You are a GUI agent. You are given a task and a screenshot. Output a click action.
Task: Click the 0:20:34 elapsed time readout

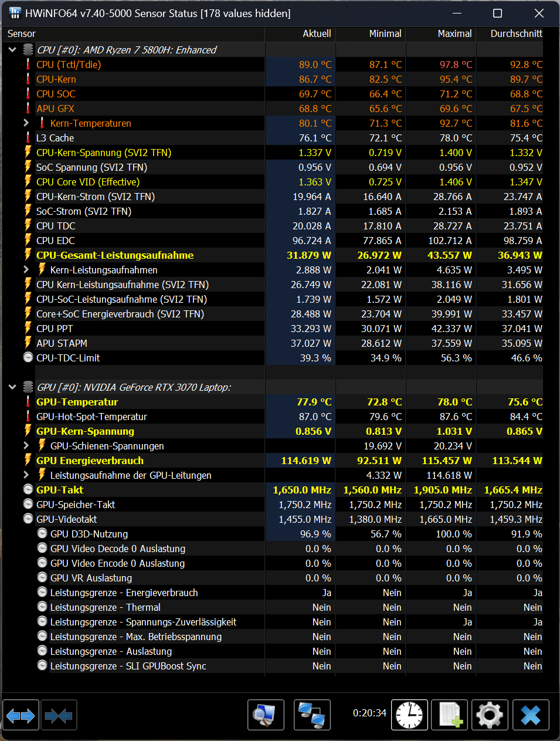369,713
